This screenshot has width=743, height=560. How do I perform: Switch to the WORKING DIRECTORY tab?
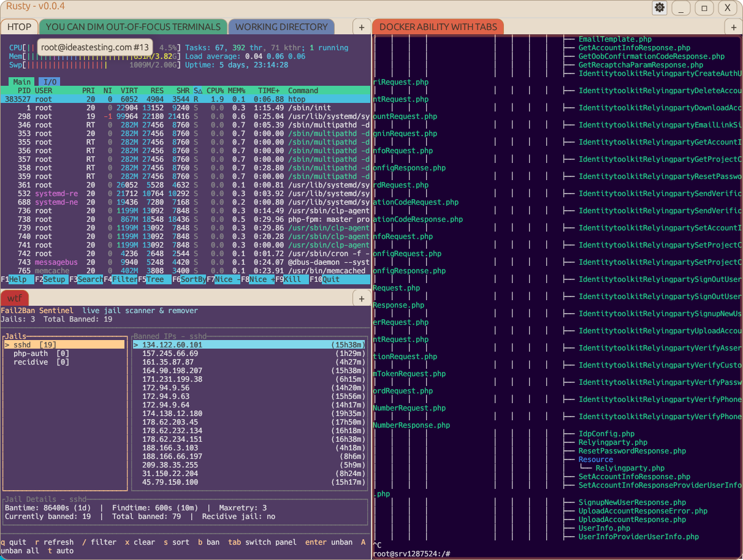click(281, 27)
